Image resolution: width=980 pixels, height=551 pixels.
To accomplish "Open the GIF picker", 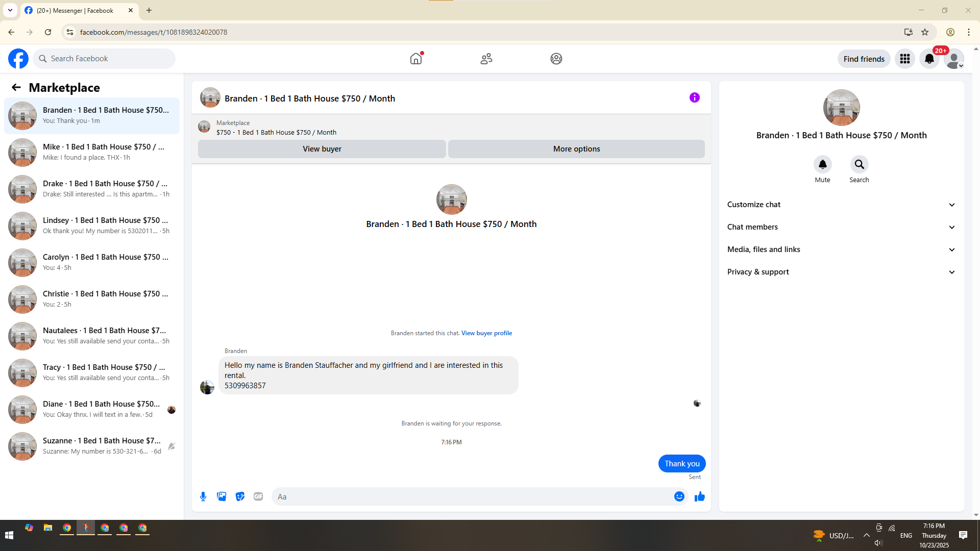I will (x=258, y=496).
